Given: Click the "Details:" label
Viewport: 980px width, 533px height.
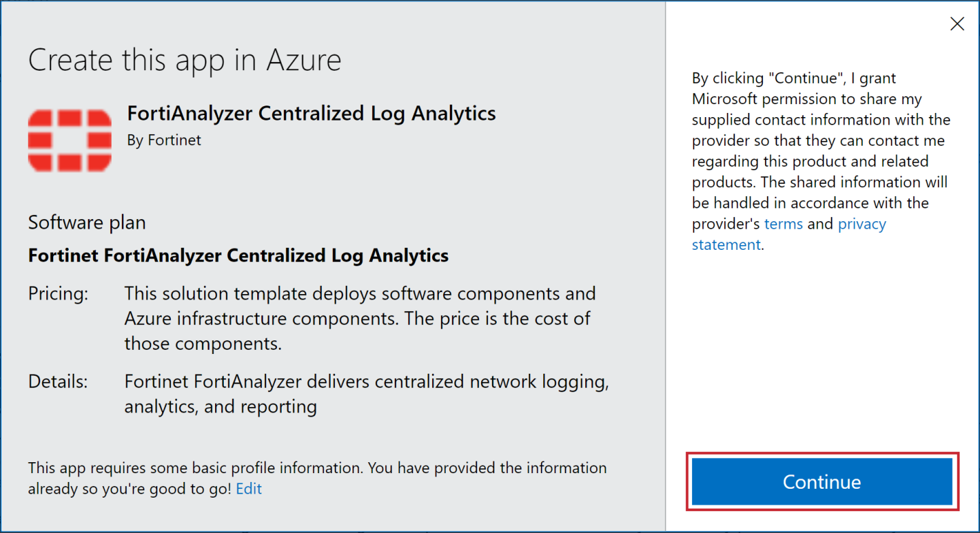Looking at the screenshot, I should click(x=58, y=382).
